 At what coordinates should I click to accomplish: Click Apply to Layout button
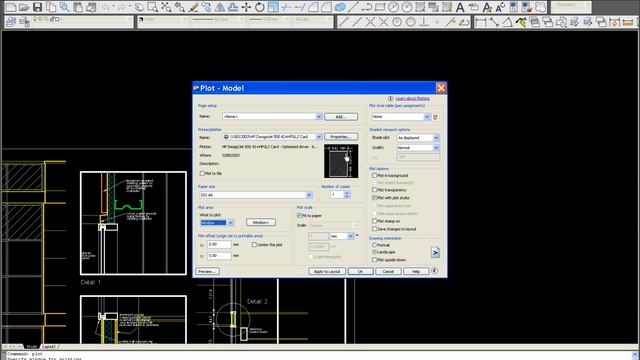click(327, 271)
